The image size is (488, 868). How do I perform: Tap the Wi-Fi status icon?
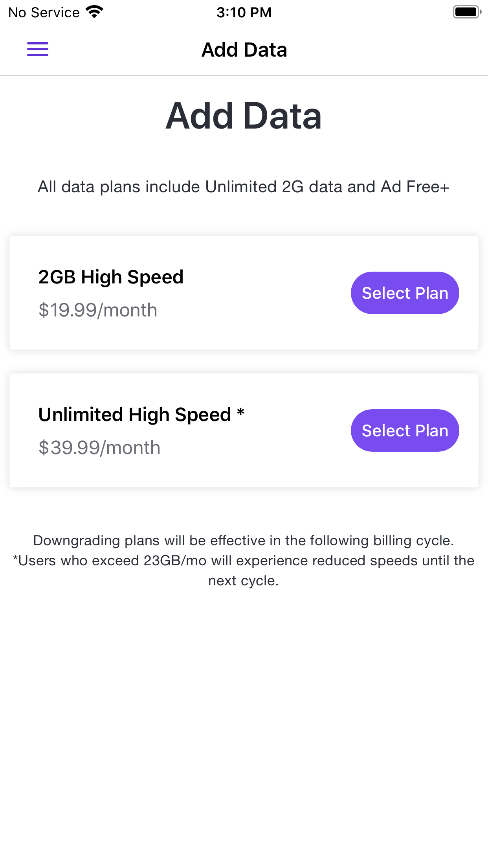pos(94,12)
